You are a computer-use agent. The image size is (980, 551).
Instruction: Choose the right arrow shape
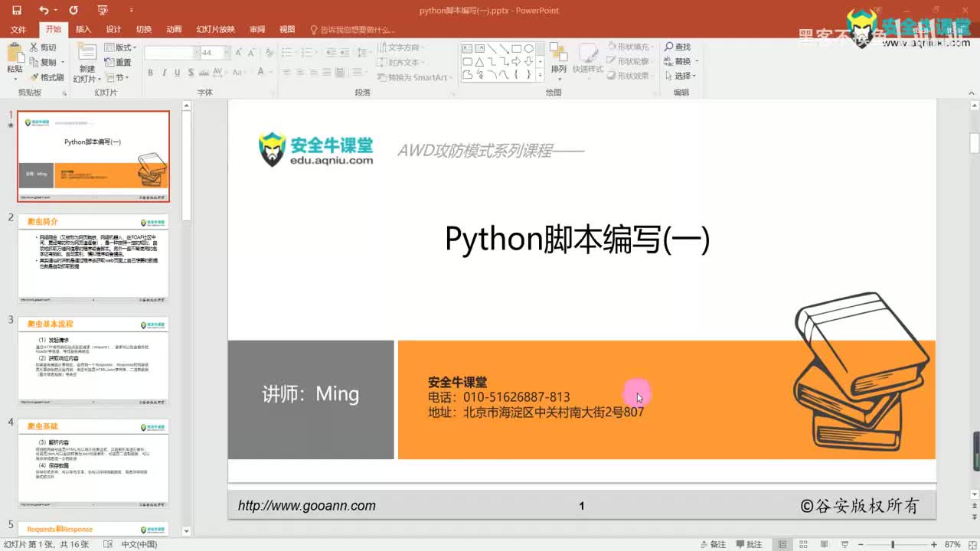(x=516, y=61)
